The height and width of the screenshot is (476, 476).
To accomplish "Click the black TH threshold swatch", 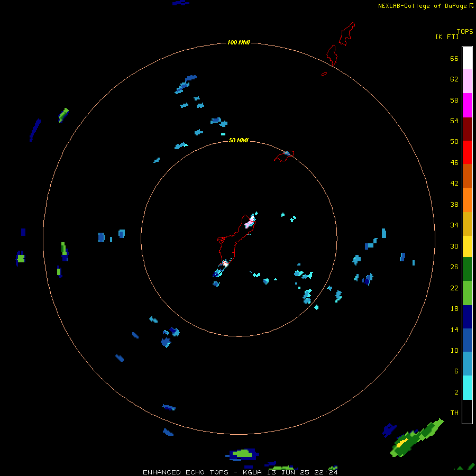I will point(467,411).
